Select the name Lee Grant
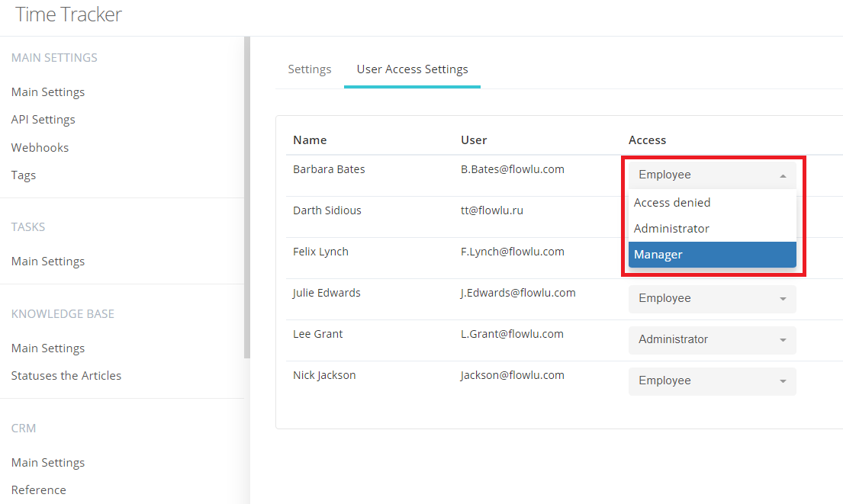843x504 pixels. (x=317, y=334)
